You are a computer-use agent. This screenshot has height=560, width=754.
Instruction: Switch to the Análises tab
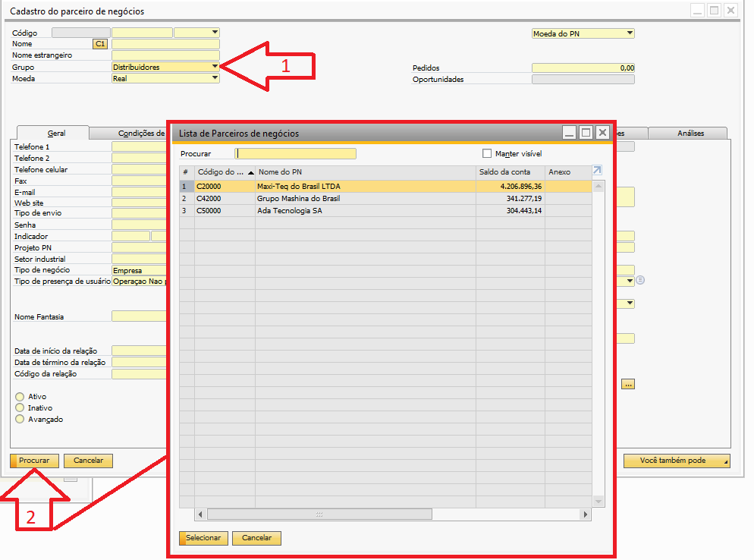pyautogui.click(x=690, y=133)
